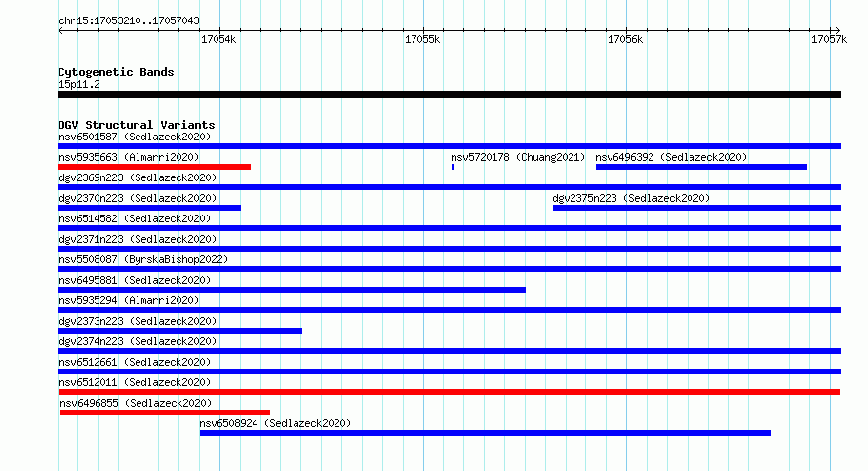The height and width of the screenshot is (471, 868).
Task: Open variant nsv6501587 (Sedlazeck2020) label
Action: 135,137
